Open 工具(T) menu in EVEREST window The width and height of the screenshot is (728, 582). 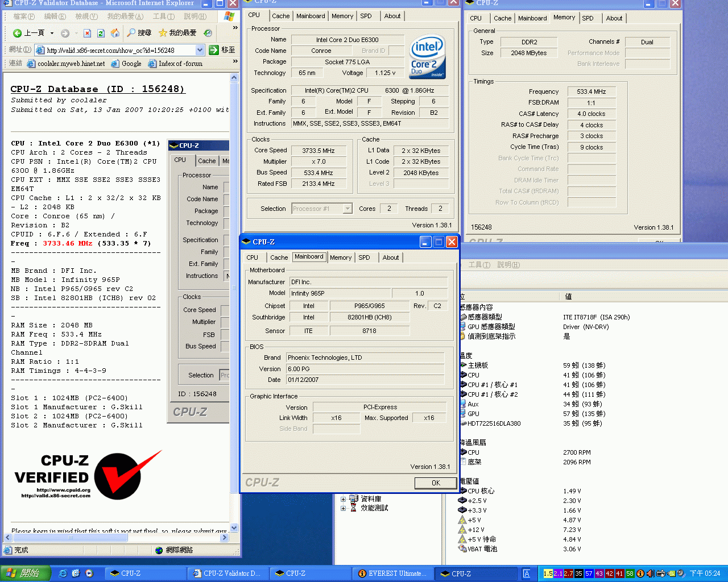point(479,264)
